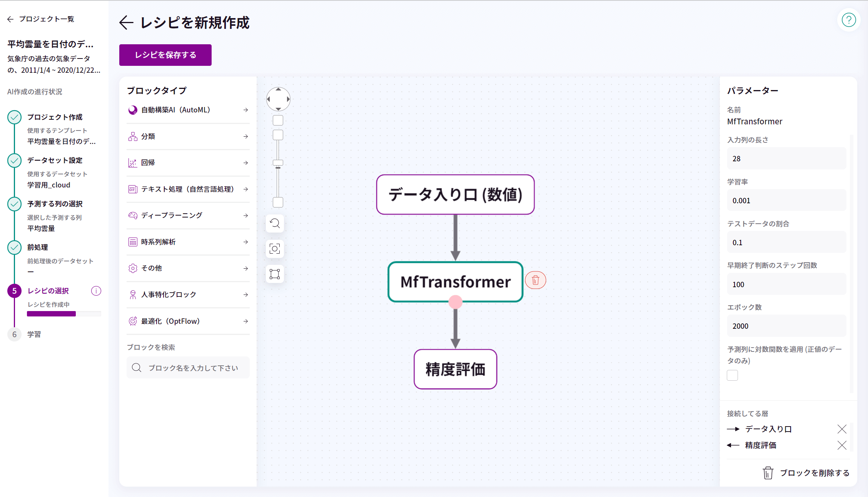Click the AutoML purple swirl icon
868x497 pixels.
(x=133, y=110)
